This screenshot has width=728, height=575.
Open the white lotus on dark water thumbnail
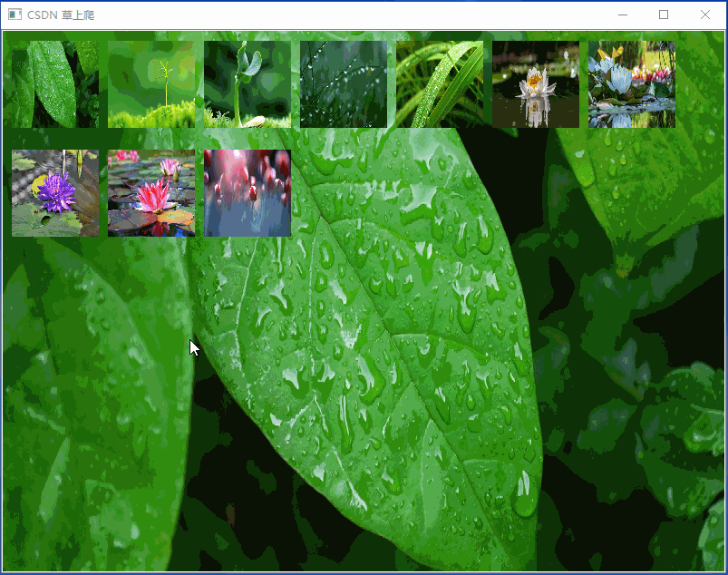click(536, 84)
